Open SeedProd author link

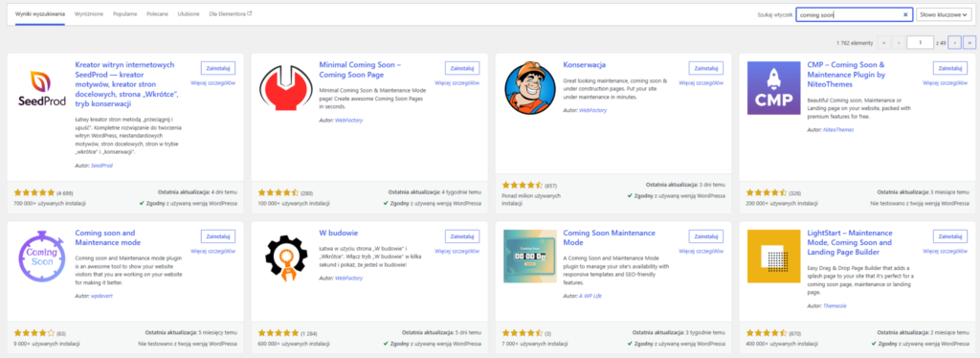coord(101,166)
